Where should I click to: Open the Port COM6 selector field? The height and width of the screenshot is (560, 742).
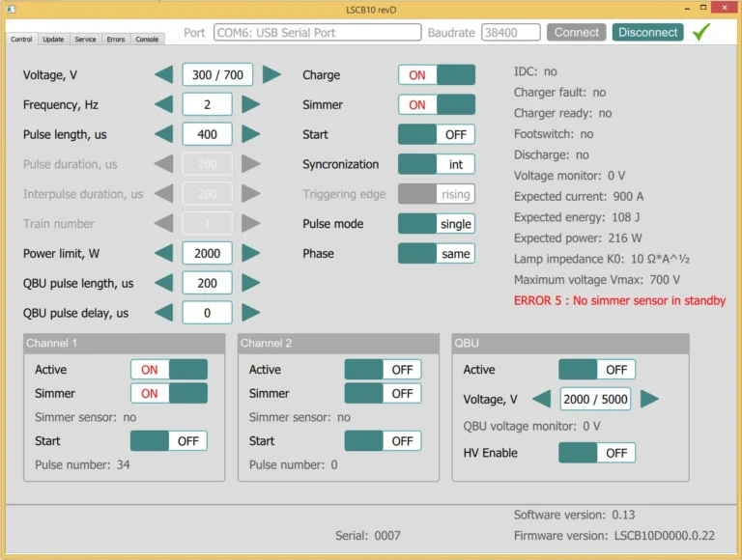click(318, 32)
